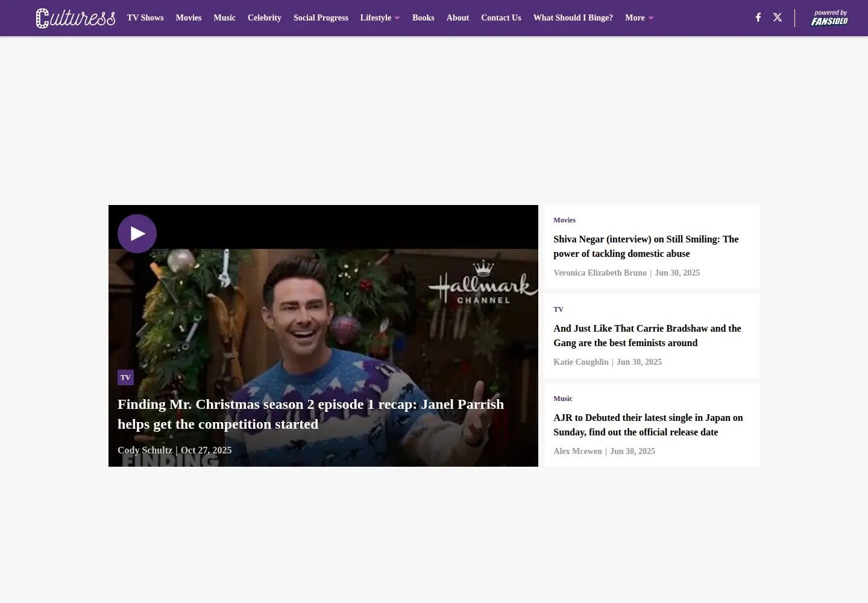The width and height of the screenshot is (868, 603).
Task: Visit the Culturess Facebook page icon
Action: coord(758,17)
